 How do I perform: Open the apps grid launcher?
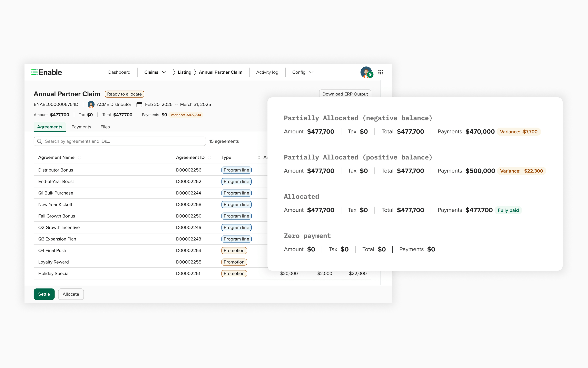(381, 72)
